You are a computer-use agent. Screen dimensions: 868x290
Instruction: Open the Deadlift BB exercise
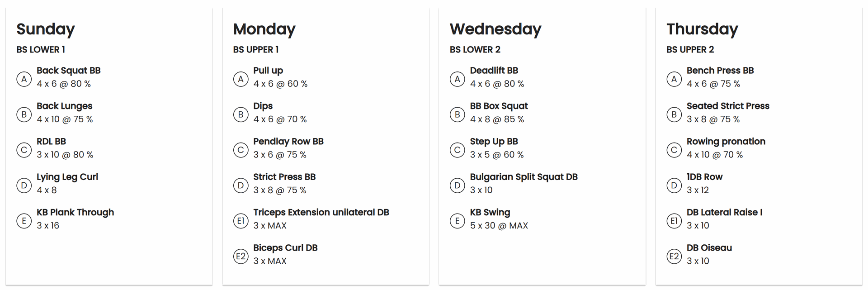pyautogui.click(x=494, y=71)
